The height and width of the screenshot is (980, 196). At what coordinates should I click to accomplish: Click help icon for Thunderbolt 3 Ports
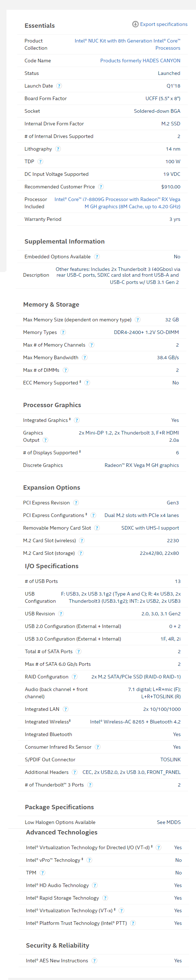coord(90,785)
